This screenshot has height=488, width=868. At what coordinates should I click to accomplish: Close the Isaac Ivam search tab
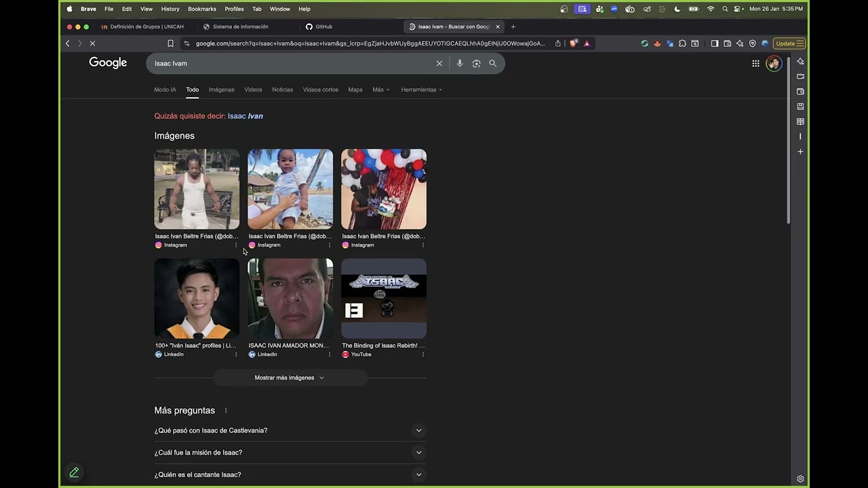498,26
